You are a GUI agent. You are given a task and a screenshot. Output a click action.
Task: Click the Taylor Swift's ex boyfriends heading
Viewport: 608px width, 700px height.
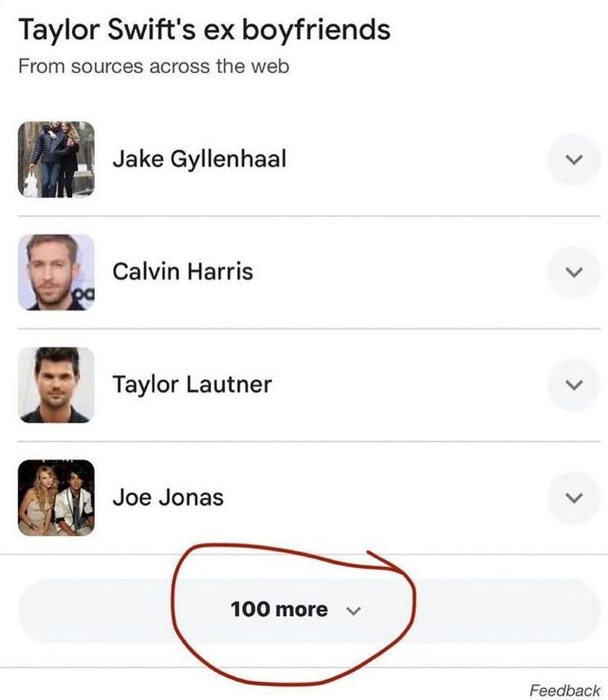[x=204, y=30]
